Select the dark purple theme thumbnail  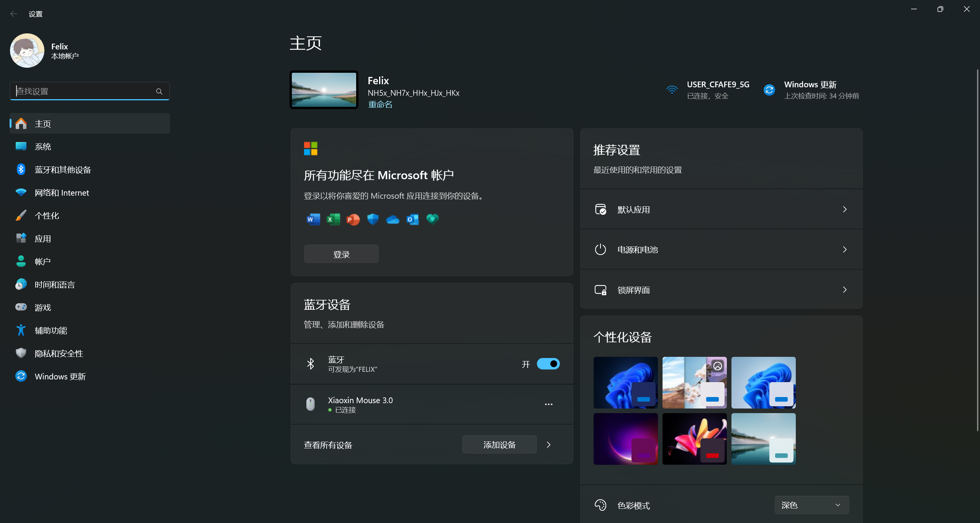pyautogui.click(x=625, y=438)
